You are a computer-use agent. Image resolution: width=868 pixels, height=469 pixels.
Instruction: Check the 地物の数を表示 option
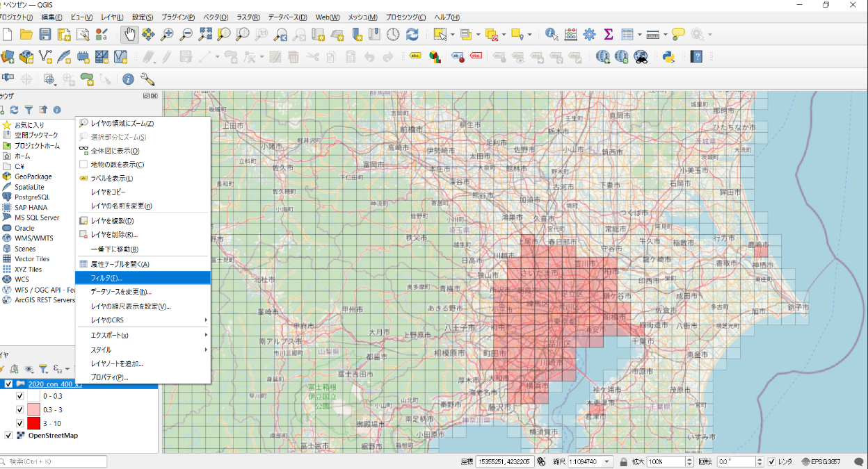pyautogui.click(x=143, y=165)
